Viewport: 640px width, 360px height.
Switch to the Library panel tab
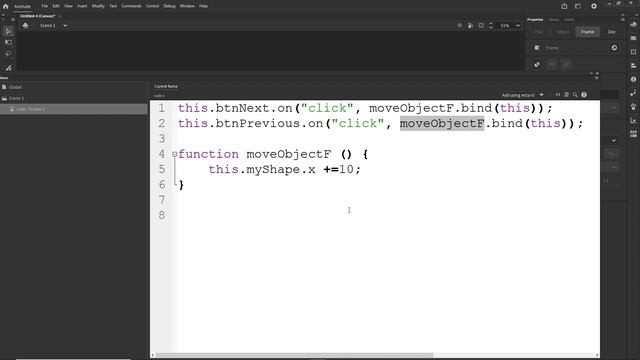[553, 20]
